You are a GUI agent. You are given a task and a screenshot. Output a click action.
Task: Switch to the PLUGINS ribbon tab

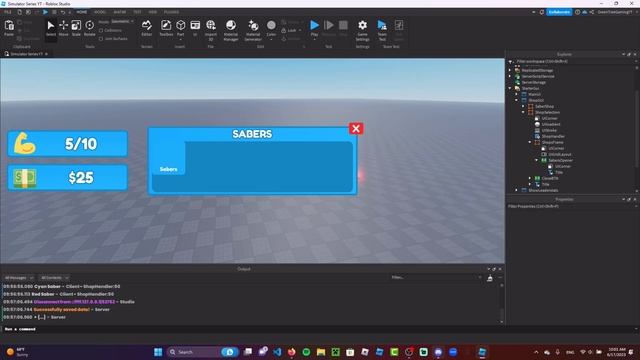(171, 12)
